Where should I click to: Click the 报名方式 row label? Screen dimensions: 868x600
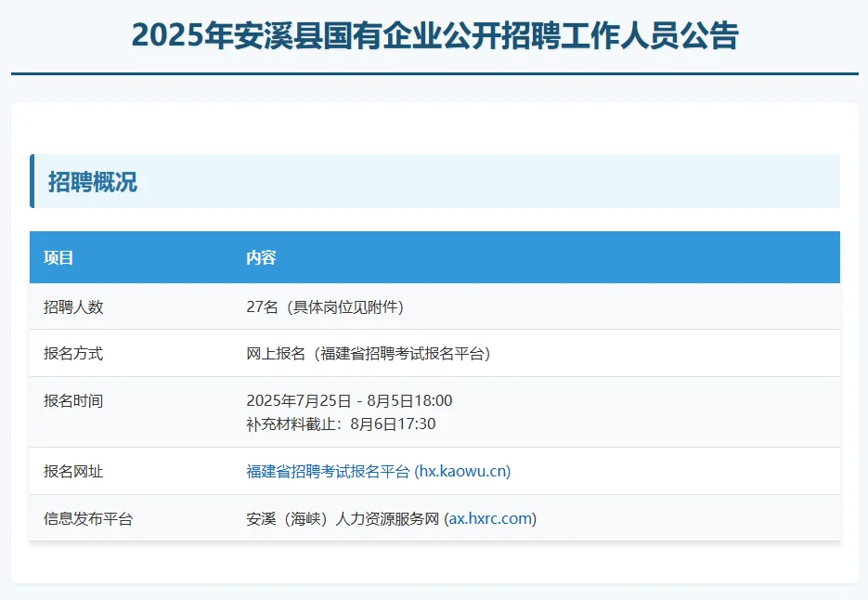click(x=73, y=354)
